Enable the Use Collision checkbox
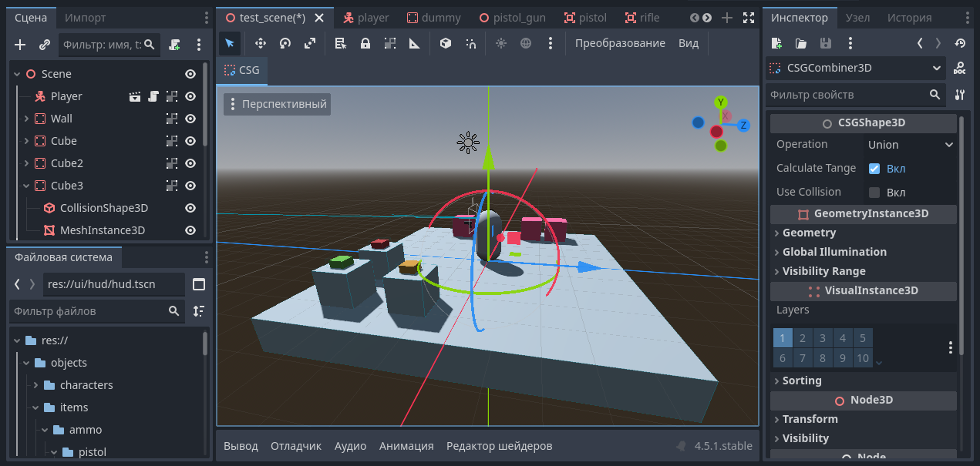 tap(874, 193)
